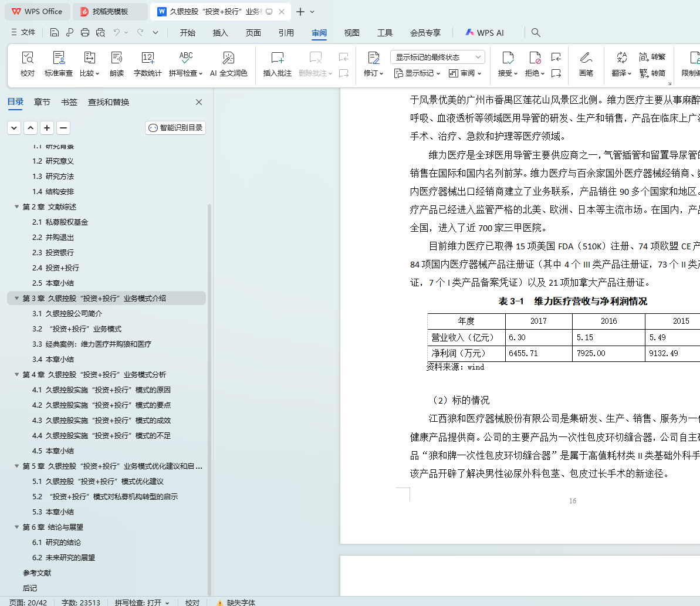Image resolution: width=700 pixels, height=606 pixels.
Task: Click the redo arrow icon
Action: [140, 32]
